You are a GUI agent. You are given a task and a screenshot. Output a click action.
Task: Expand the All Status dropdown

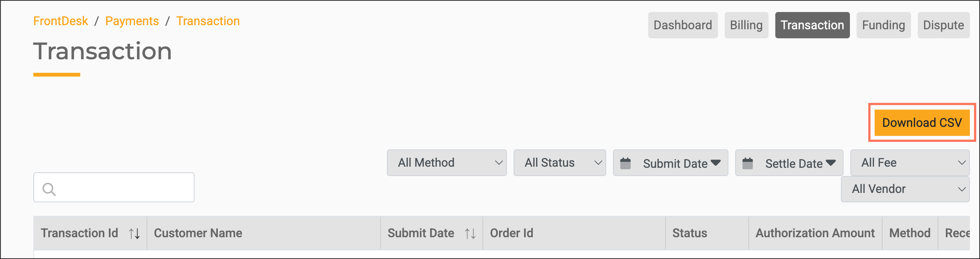559,163
